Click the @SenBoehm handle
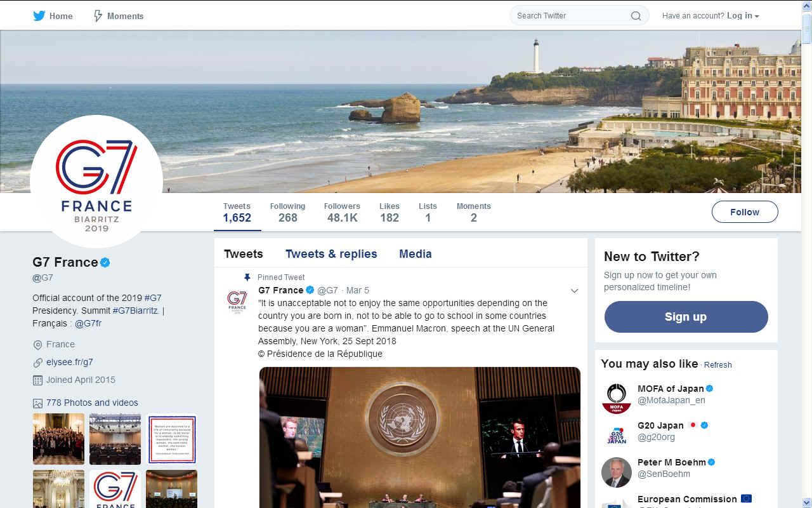 click(664, 474)
